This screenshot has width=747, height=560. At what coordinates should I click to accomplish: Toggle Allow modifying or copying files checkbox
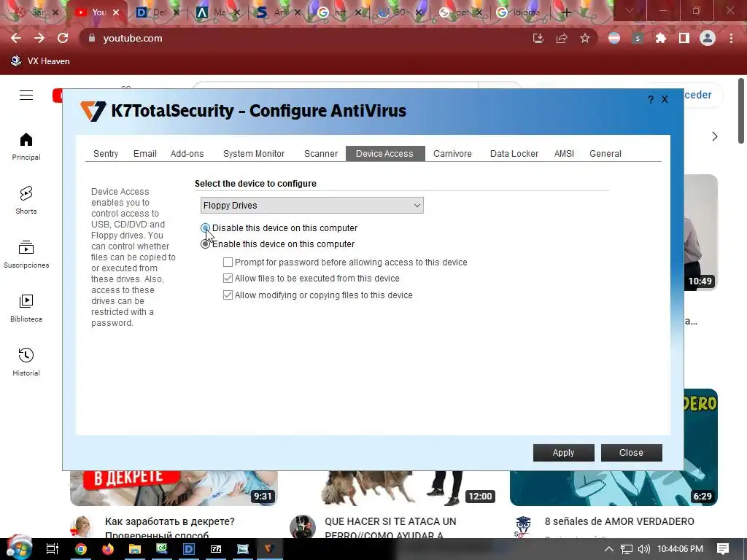coord(228,295)
